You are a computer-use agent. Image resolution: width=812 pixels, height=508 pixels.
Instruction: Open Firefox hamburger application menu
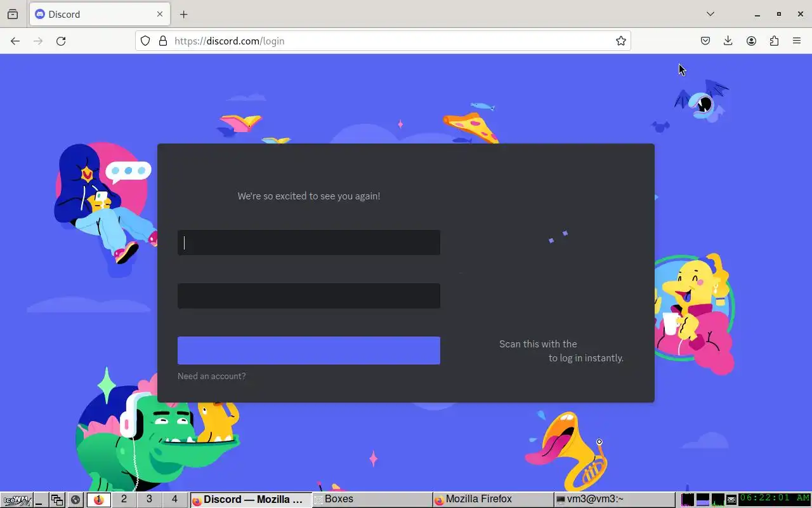coord(797,41)
